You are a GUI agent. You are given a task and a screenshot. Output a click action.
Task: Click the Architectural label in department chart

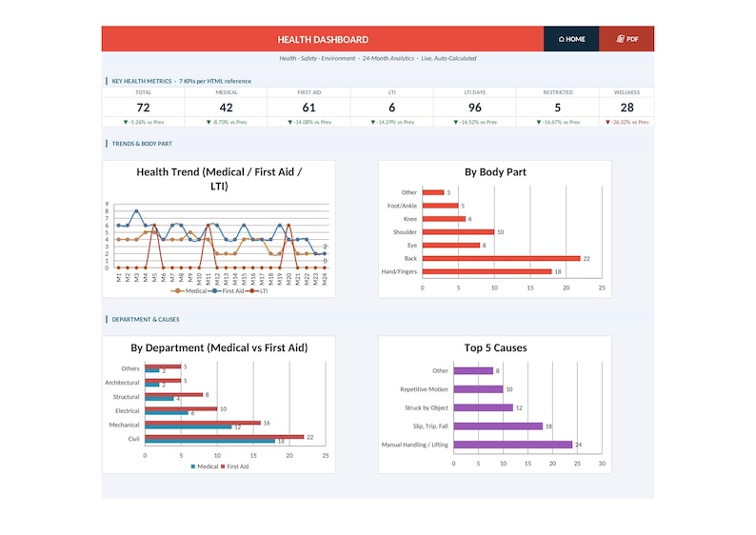click(x=122, y=383)
